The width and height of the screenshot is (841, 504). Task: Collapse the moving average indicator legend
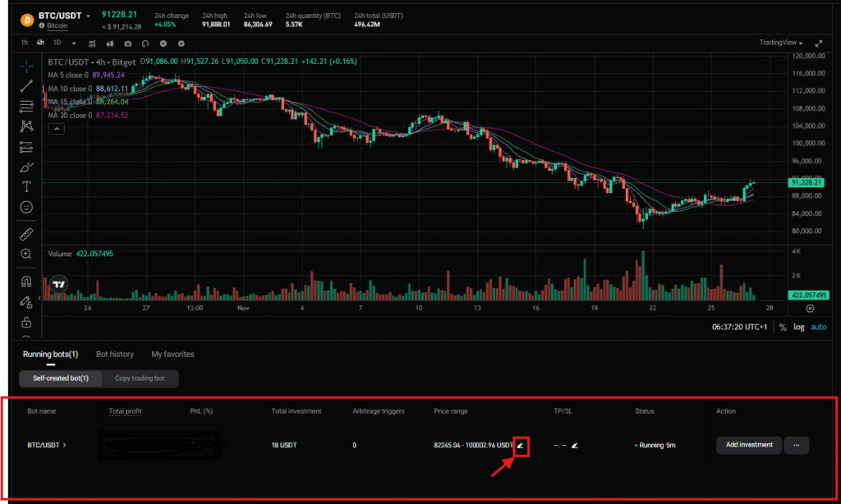pos(57,129)
